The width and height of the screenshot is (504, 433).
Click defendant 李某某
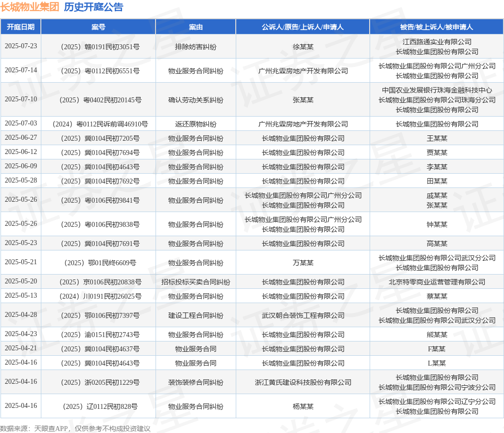tap(437, 167)
